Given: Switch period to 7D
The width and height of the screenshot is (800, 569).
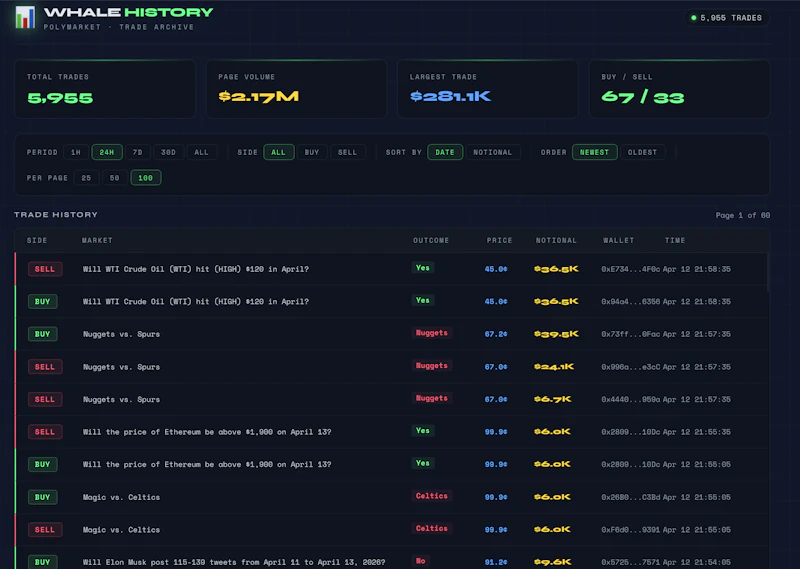Looking at the screenshot, I should [x=138, y=152].
